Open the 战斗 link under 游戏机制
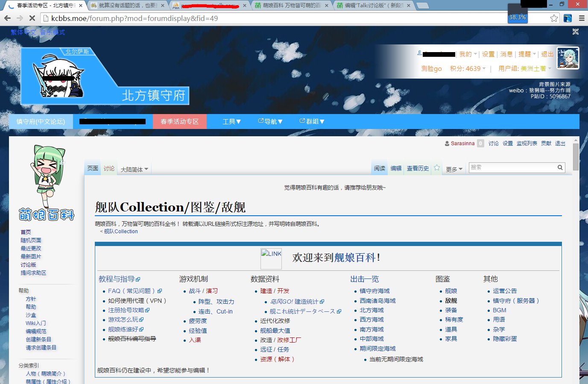Image resolution: width=588 pixels, height=384 pixels. click(195, 291)
